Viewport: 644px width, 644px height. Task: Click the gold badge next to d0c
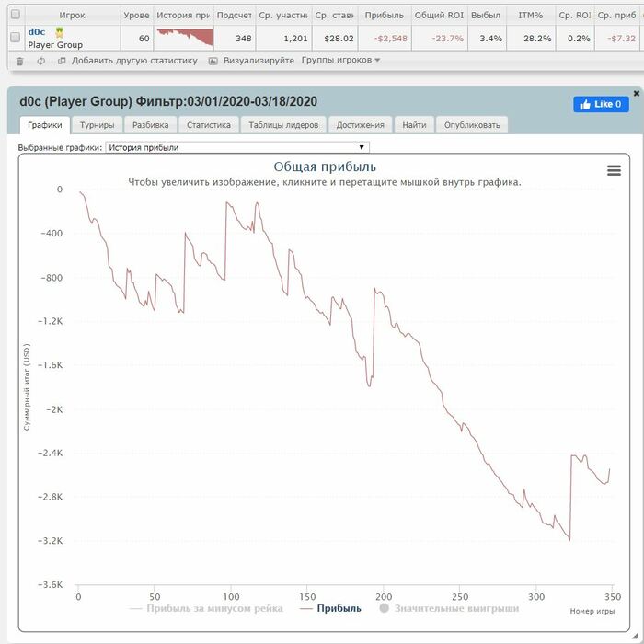[60, 32]
